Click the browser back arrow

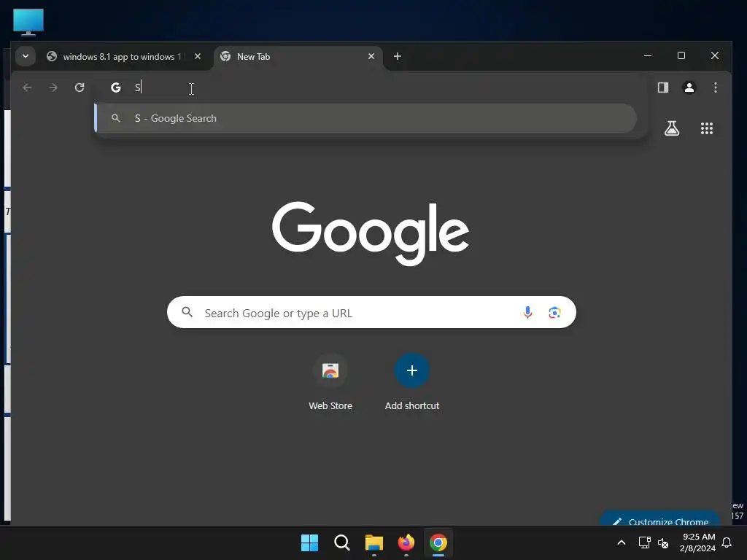(27, 87)
